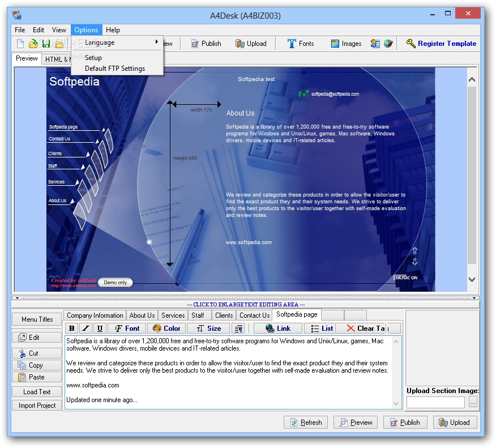The image size is (496, 448).
Task: Switch to the Preview tab
Action: pos(27,58)
